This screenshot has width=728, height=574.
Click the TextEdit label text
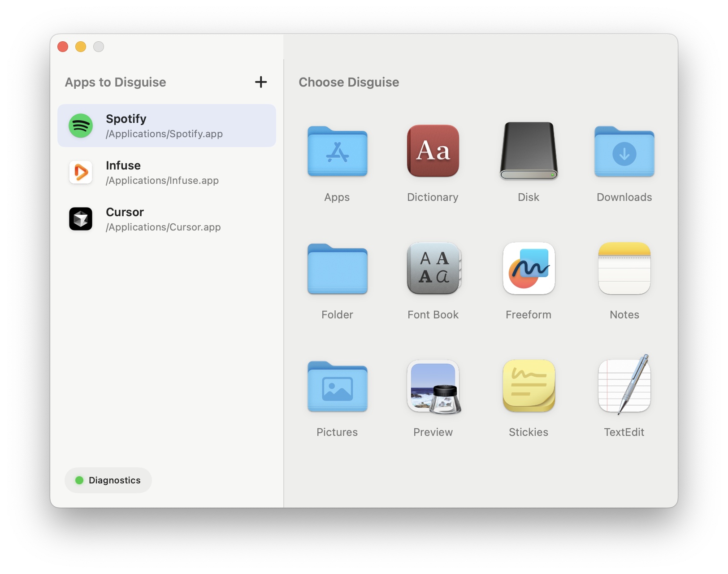[x=624, y=432]
